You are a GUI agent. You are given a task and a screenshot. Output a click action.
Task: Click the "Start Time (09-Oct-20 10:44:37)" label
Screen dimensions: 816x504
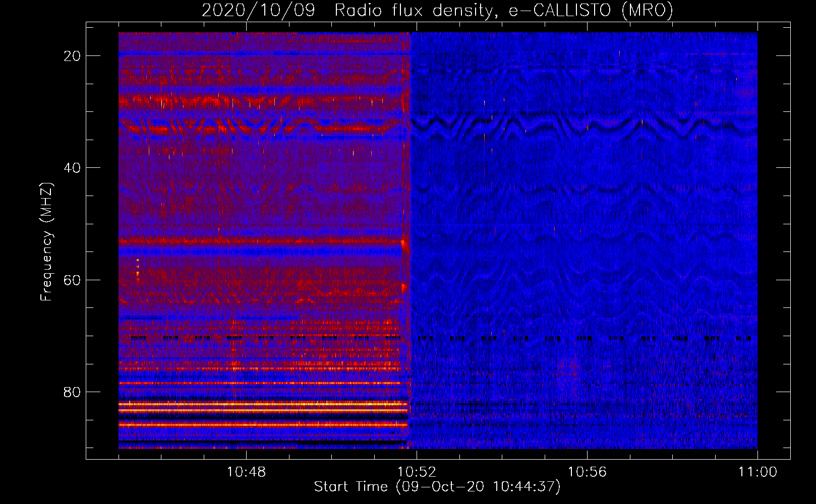point(437,486)
